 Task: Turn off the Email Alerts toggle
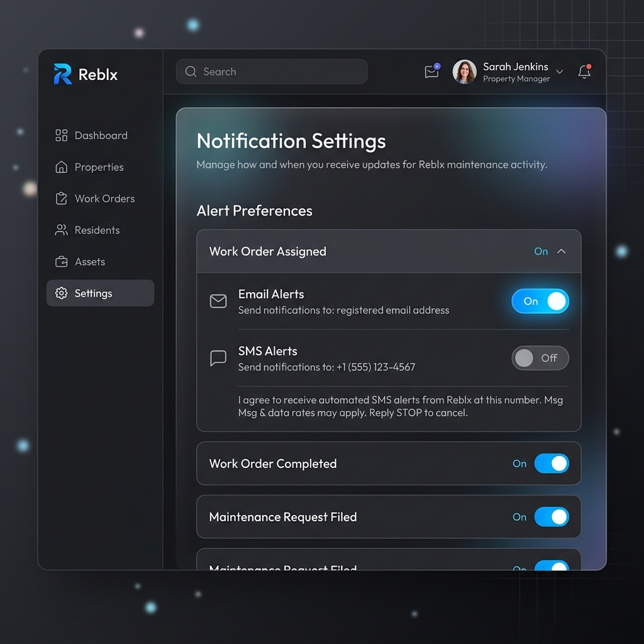point(540,301)
